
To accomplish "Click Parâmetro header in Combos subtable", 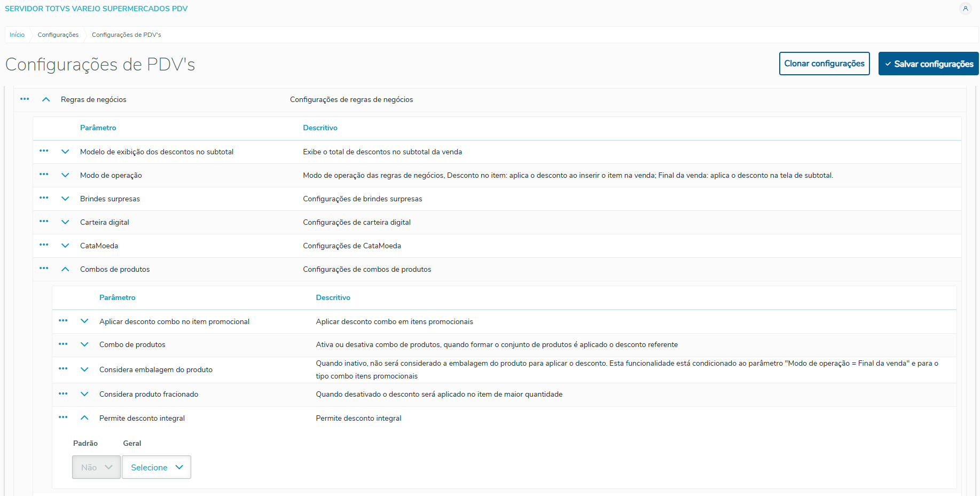I will click(117, 297).
